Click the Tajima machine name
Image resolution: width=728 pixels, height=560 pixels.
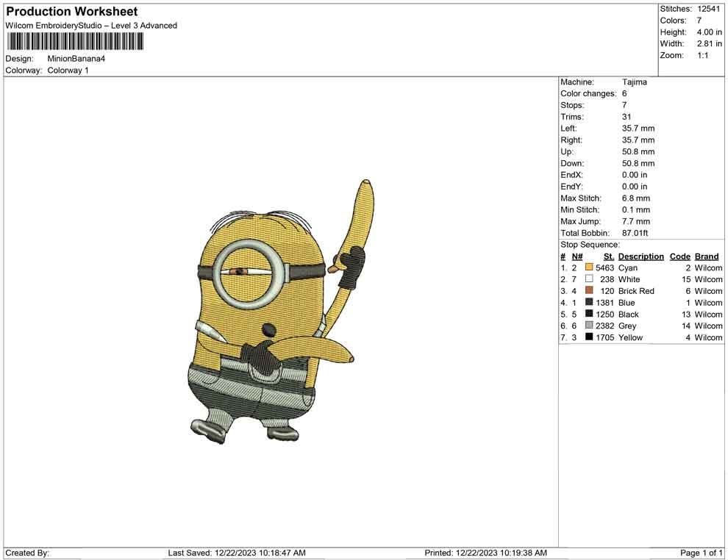[634, 82]
